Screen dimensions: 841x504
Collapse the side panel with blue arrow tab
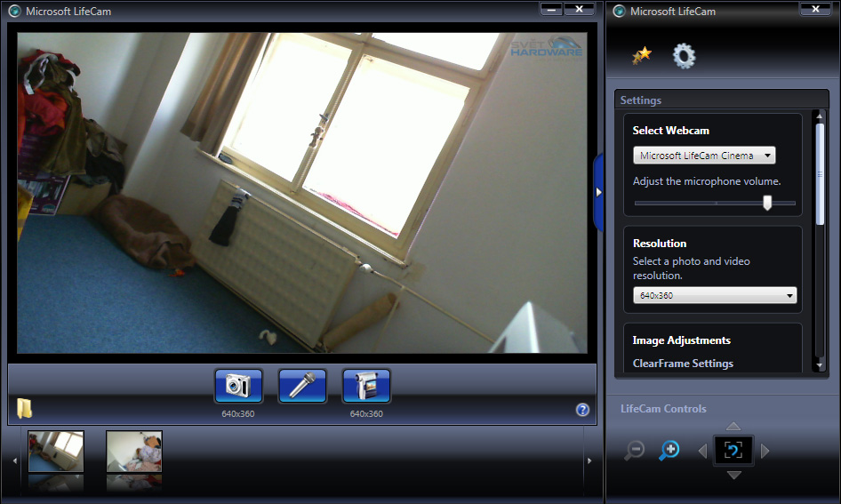(x=598, y=192)
